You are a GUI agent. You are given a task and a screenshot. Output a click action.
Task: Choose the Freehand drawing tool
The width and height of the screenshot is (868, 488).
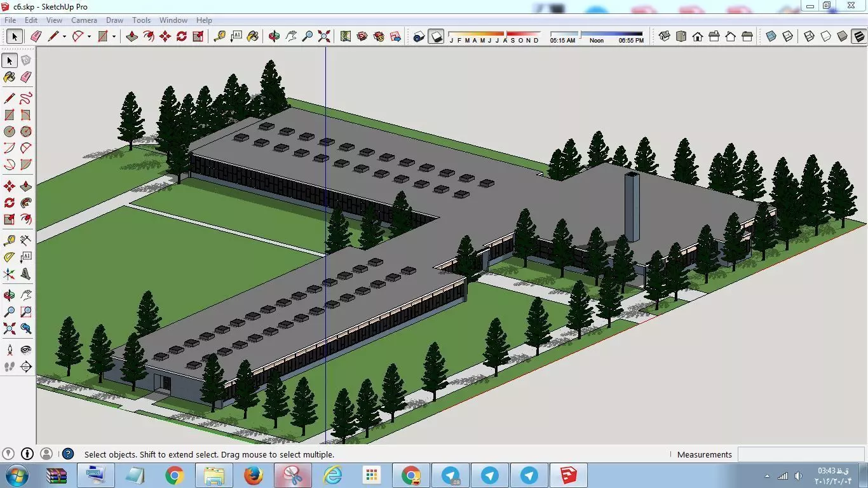pos(25,98)
